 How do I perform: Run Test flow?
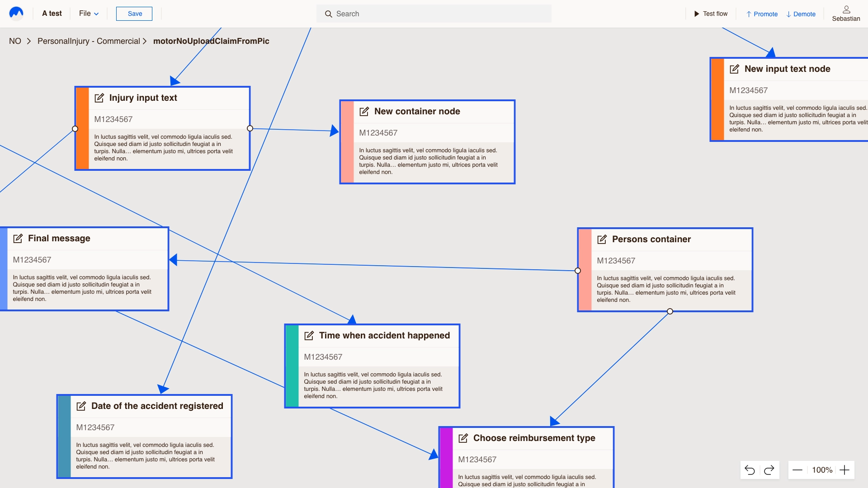tap(711, 14)
